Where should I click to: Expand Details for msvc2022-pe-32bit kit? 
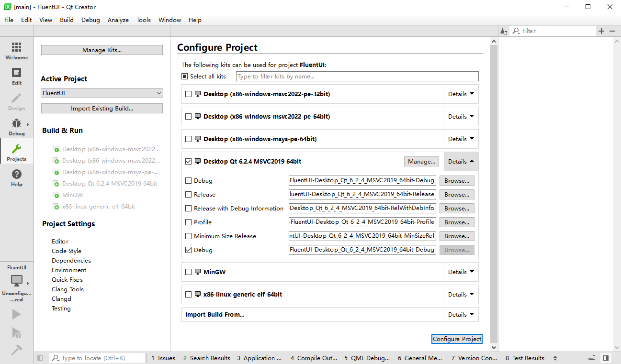[x=461, y=94]
